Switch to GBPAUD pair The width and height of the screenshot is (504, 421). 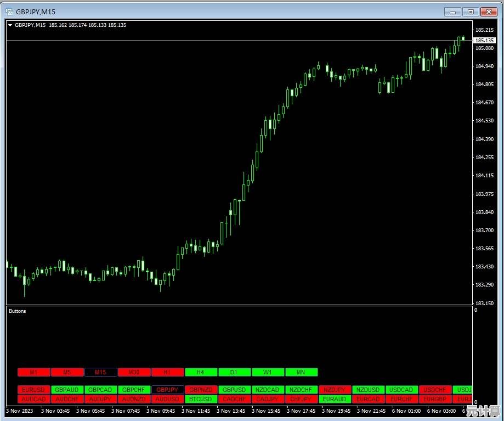67,390
